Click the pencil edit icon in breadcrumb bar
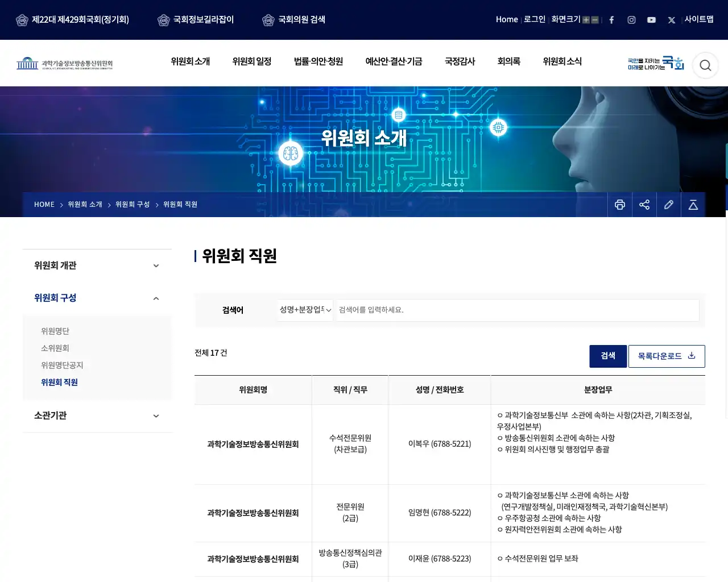Screen dimensions: 728x582 [669, 205]
